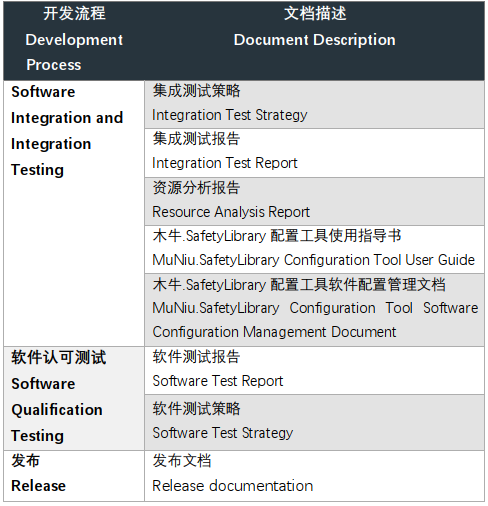488x506 pixels.
Task: Select the Configuration Tool User Guide text
Action: click(379, 260)
